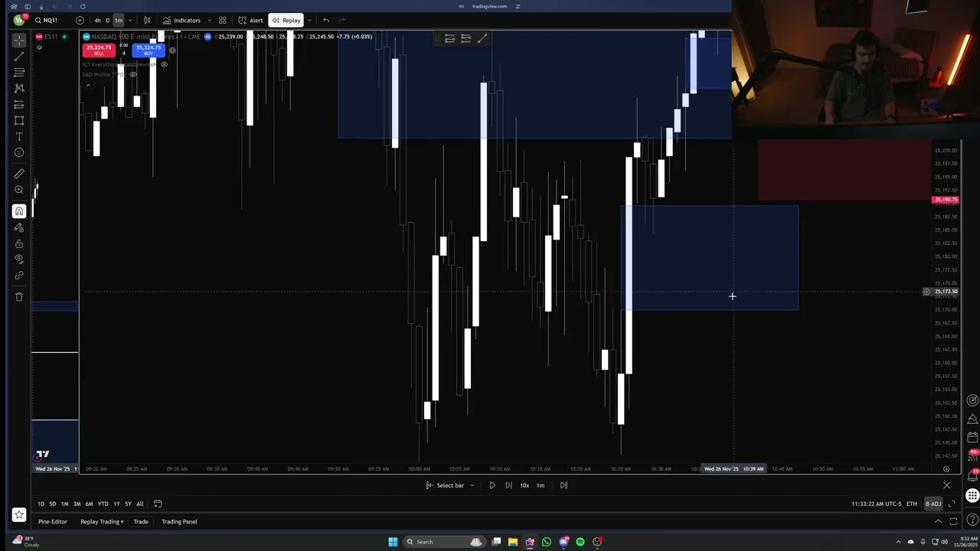Screen dimensions: 980x551
Task: Toggle lock all drawings
Action: 19,243
